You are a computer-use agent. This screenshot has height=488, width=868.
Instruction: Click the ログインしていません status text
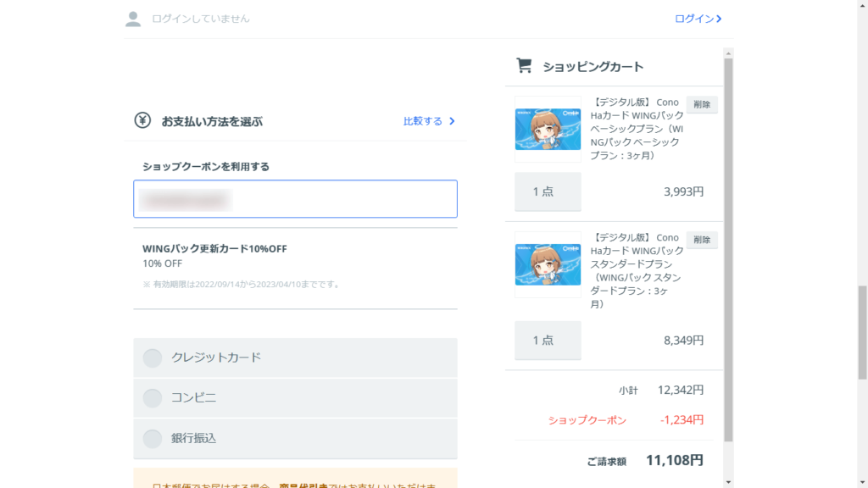tap(200, 19)
